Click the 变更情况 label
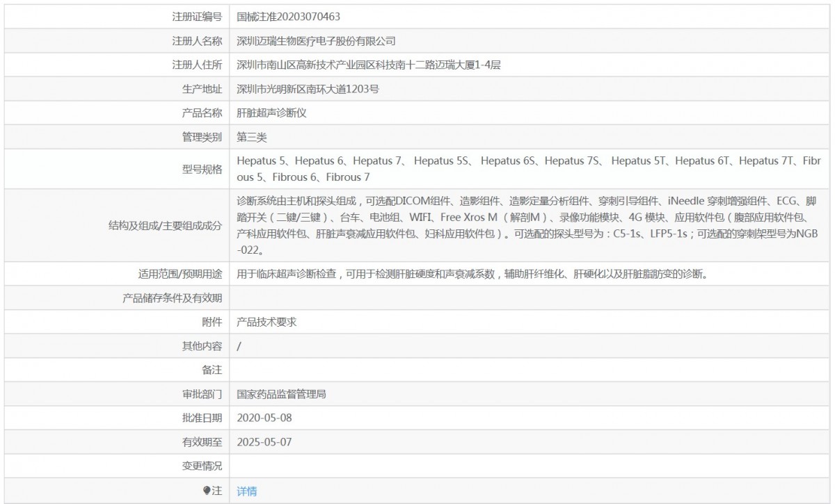 coord(202,466)
